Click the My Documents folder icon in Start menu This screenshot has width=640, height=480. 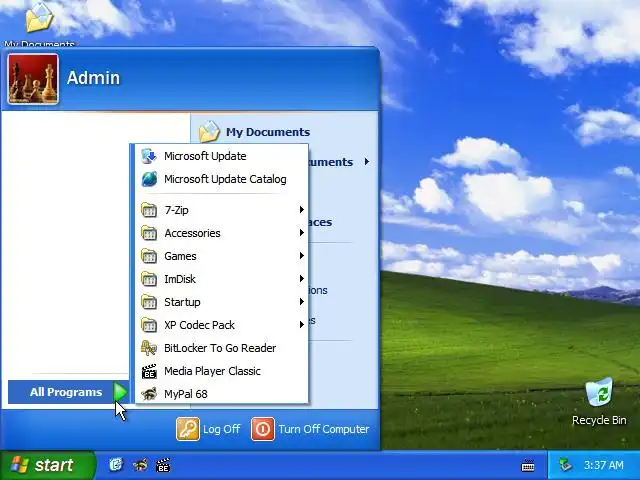tap(209, 131)
